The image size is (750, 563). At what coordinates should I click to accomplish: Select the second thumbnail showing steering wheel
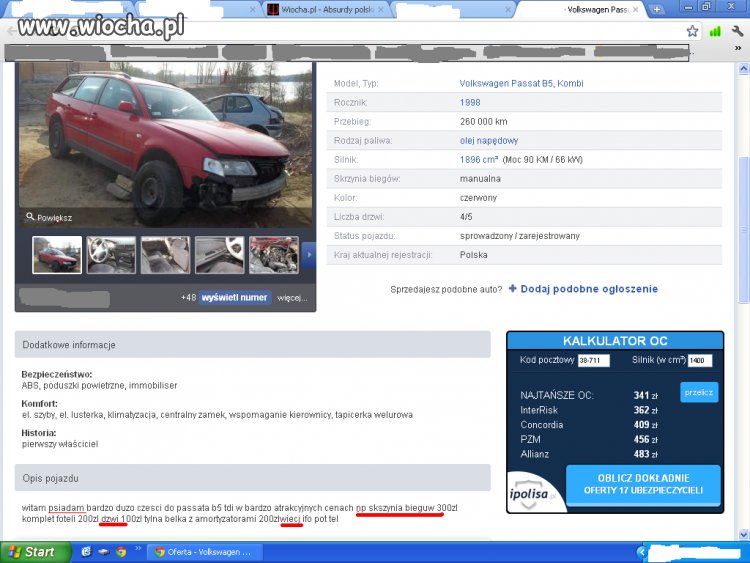tap(111, 255)
